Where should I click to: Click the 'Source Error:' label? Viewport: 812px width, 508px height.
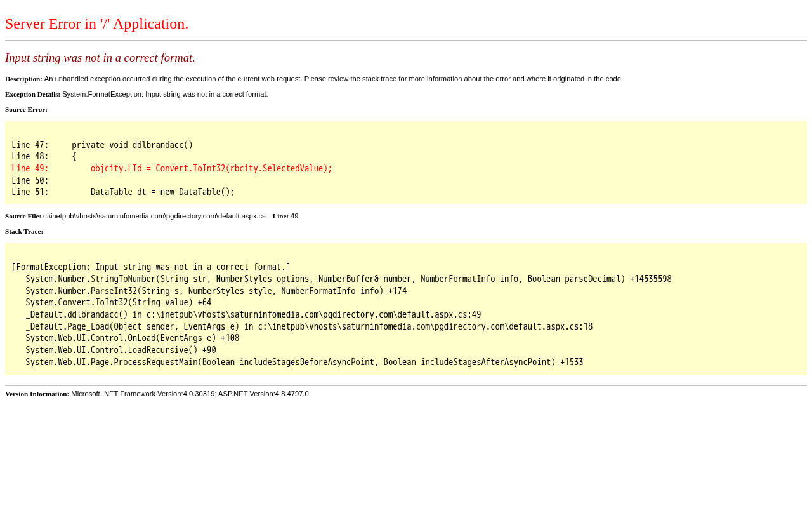click(26, 109)
